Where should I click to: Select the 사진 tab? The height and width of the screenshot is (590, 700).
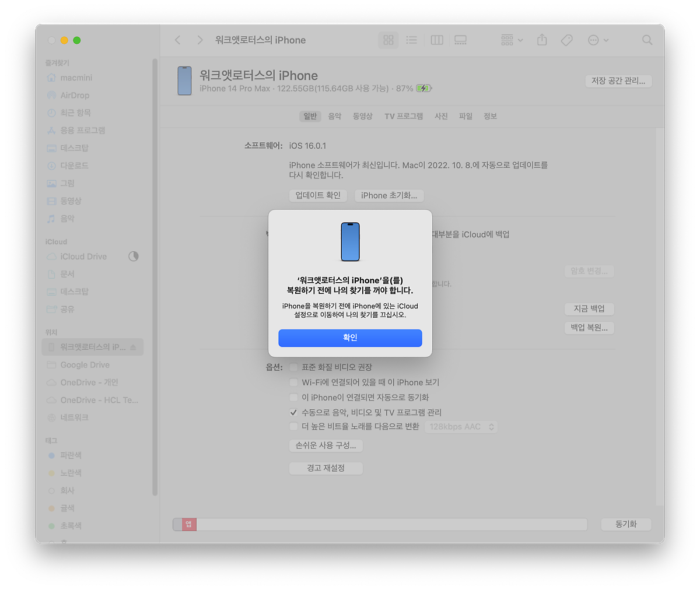tap(441, 116)
